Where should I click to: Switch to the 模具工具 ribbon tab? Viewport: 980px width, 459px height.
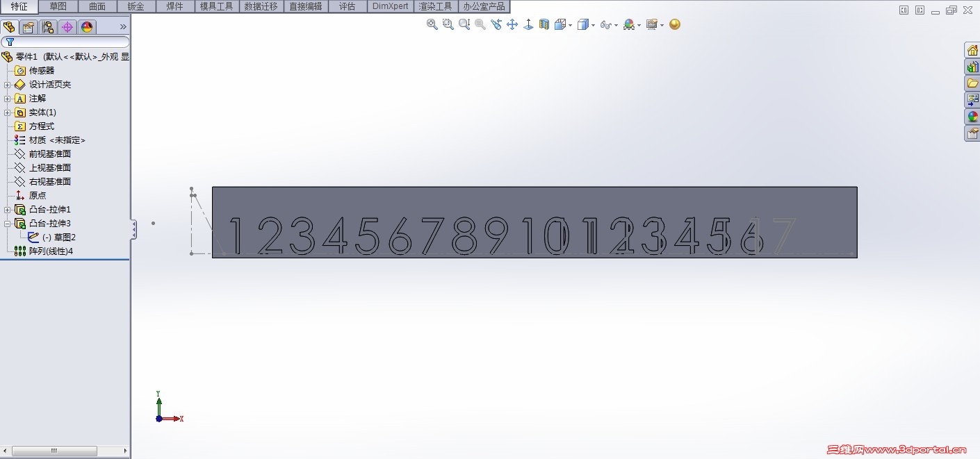coord(216,6)
